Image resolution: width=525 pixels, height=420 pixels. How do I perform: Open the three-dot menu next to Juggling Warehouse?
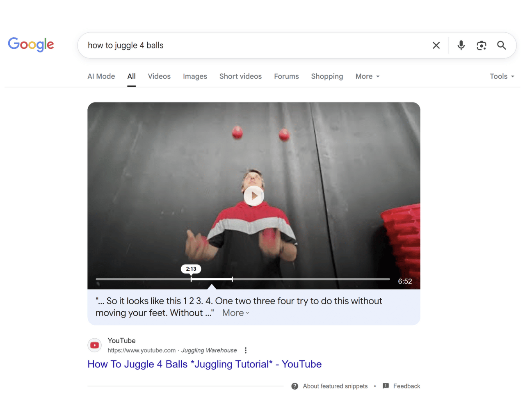tap(245, 350)
